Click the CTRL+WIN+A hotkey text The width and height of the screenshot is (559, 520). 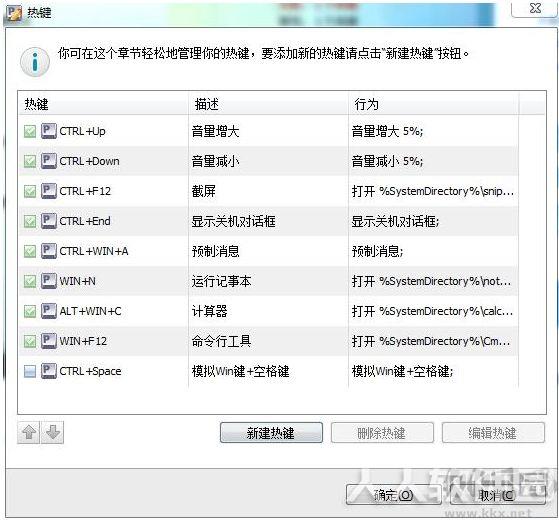pos(94,251)
